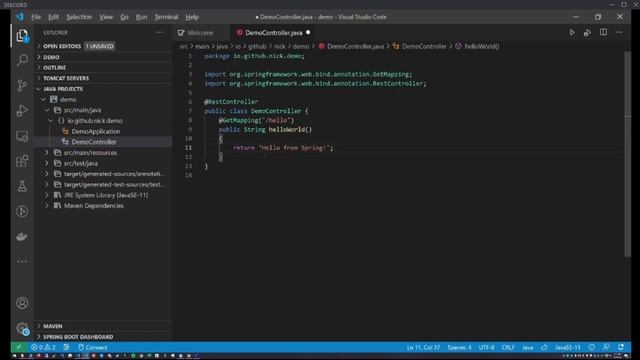Viewport: 640px width, 360px height.
Task: Open the File menu
Action: point(36,17)
